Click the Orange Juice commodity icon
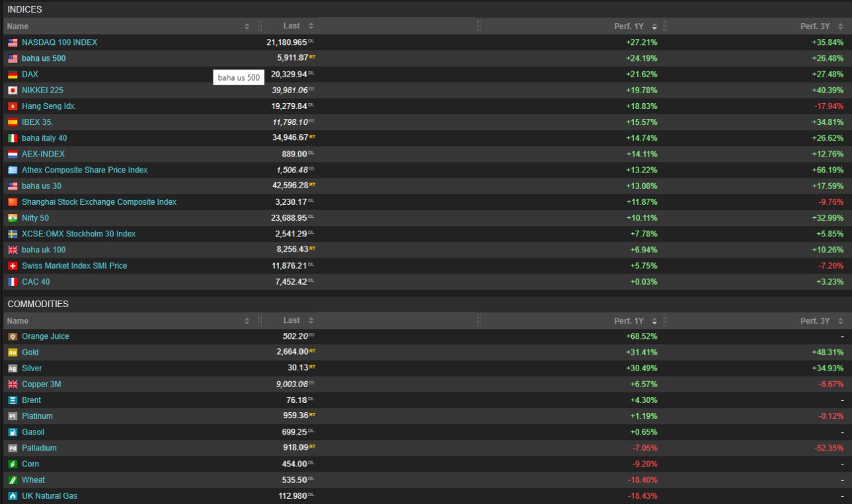 pyautogui.click(x=13, y=337)
